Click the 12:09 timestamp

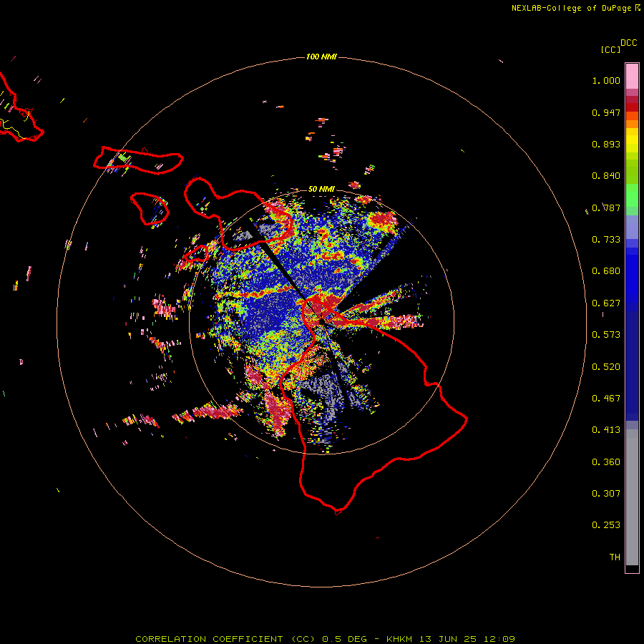(x=499, y=639)
